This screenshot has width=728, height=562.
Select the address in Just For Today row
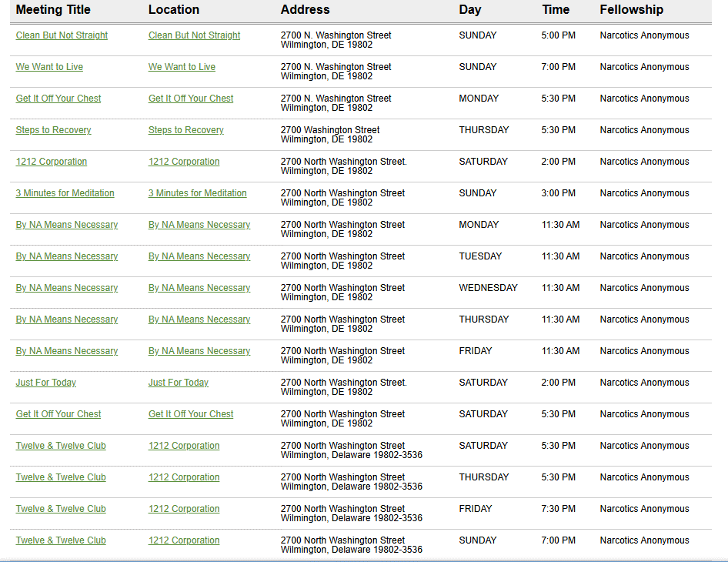point(343,387)
